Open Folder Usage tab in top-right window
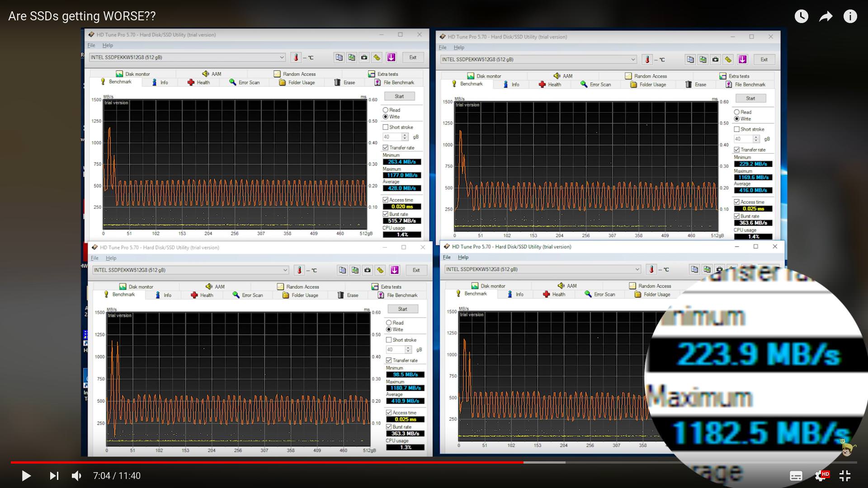868x488 pixels. [x=648, y=84]
